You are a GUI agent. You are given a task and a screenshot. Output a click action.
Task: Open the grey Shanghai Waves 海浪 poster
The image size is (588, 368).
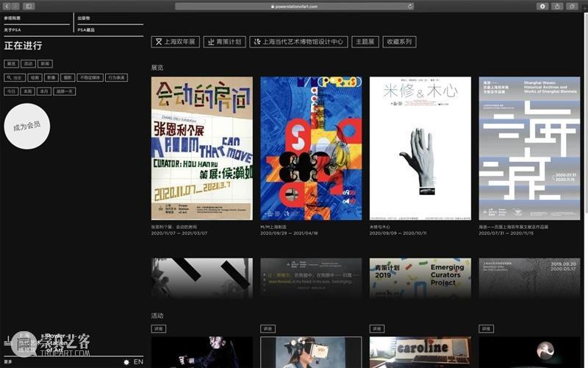(529, 149)
